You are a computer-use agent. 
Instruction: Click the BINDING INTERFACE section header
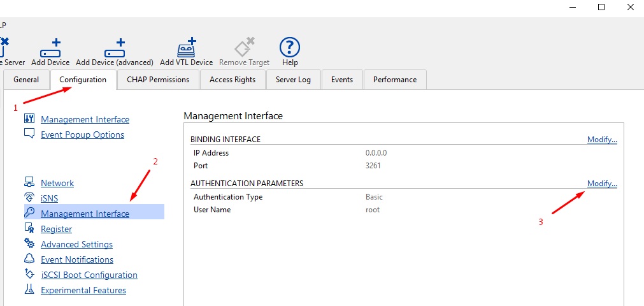point(225,140)
